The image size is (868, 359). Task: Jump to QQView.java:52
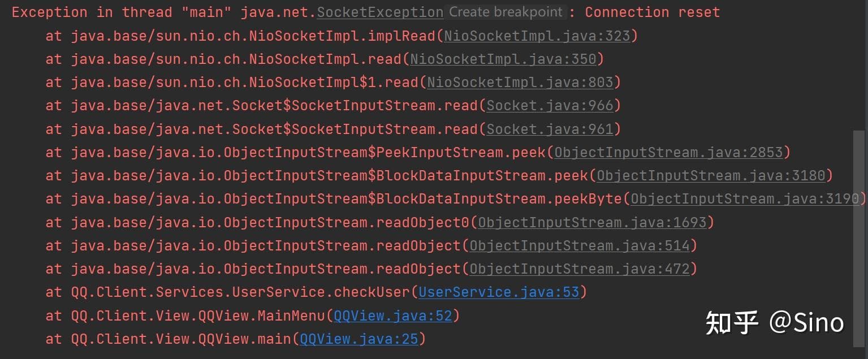(x=393, y=316)
